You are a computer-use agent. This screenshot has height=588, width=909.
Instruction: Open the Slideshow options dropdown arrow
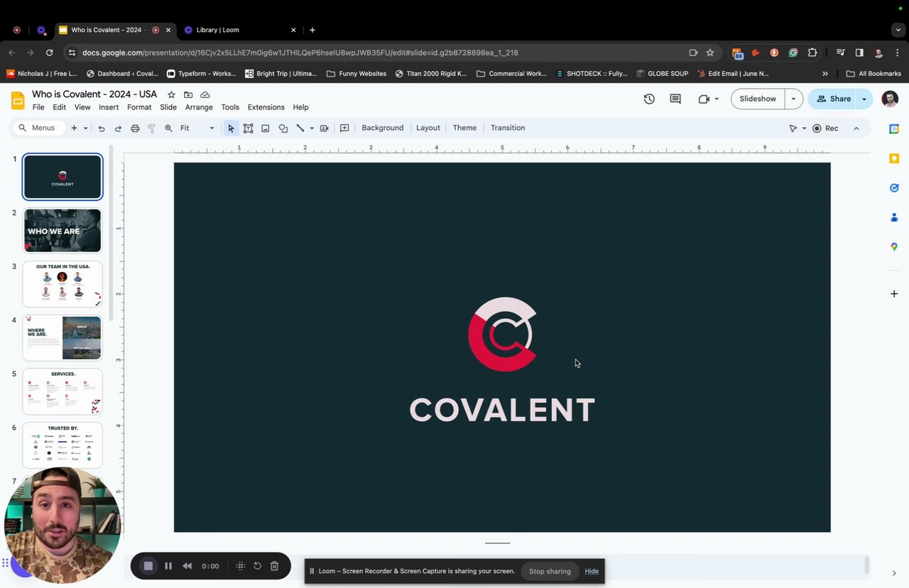pyautogui.click(x=793, y=99)
